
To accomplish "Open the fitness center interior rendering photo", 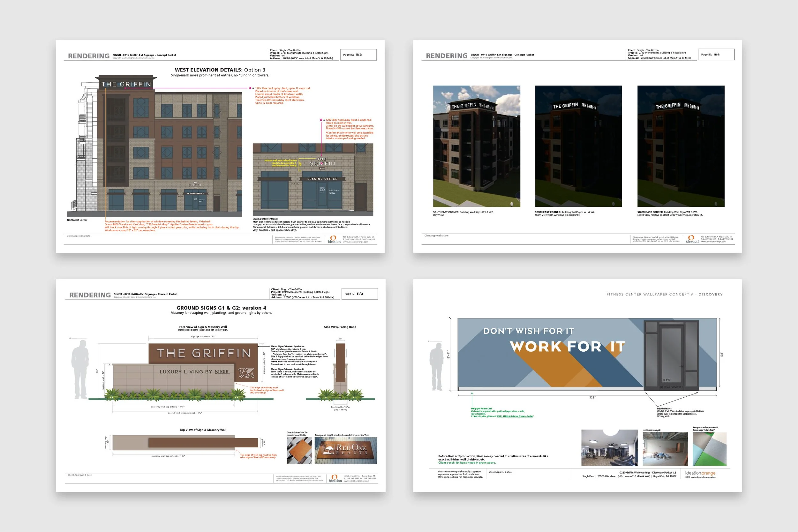I will [x=609, y=448].
